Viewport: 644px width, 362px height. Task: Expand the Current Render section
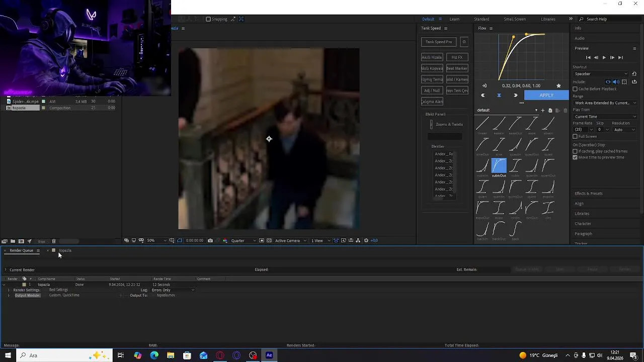(x=6, y=270)
